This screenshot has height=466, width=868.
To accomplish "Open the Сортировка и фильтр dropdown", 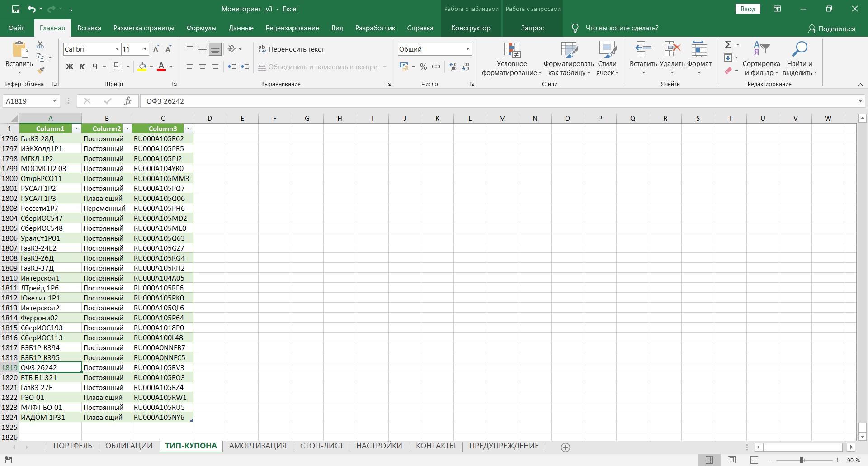I will (x=761, y=59).
